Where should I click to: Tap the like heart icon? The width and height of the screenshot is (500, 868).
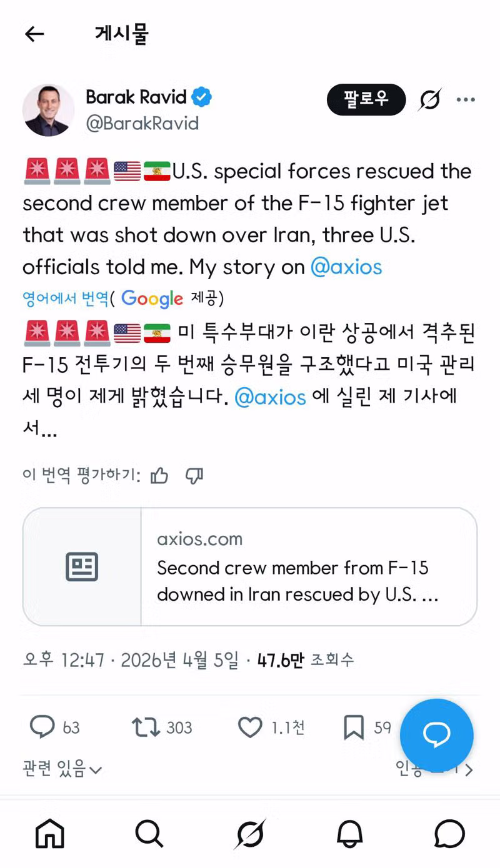pos(250,727)
